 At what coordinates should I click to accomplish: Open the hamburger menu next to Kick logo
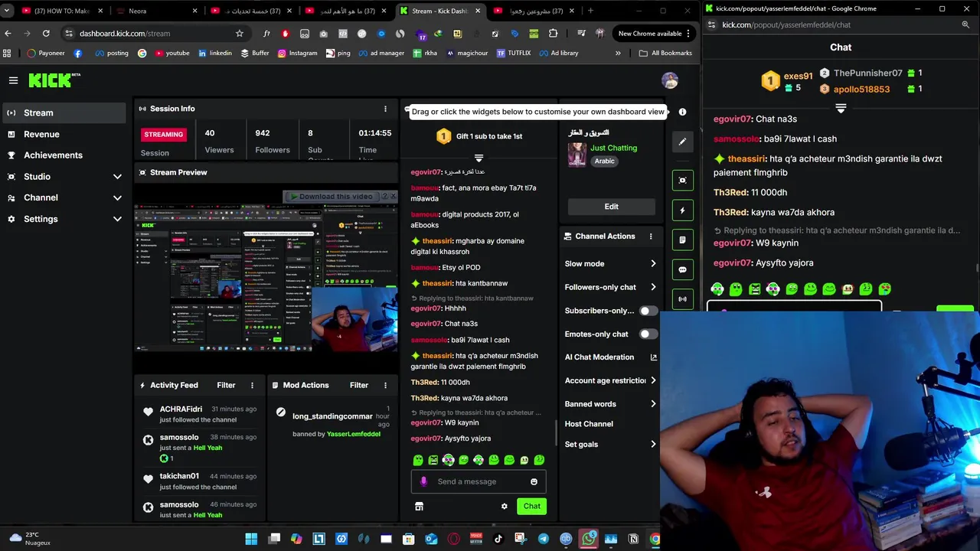(13, 80)
